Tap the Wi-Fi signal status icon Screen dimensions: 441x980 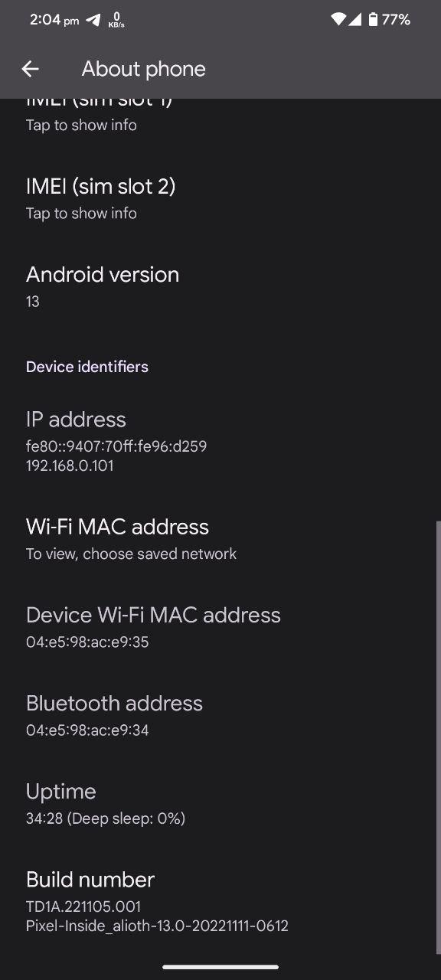coord(338,20)
